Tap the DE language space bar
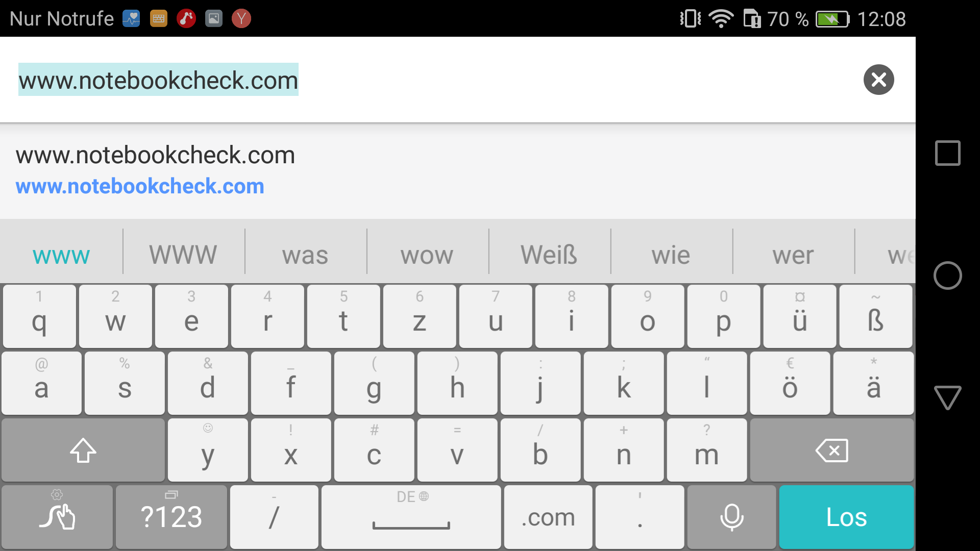This screenshot has height=551, width=980. (x=411, y=517)
